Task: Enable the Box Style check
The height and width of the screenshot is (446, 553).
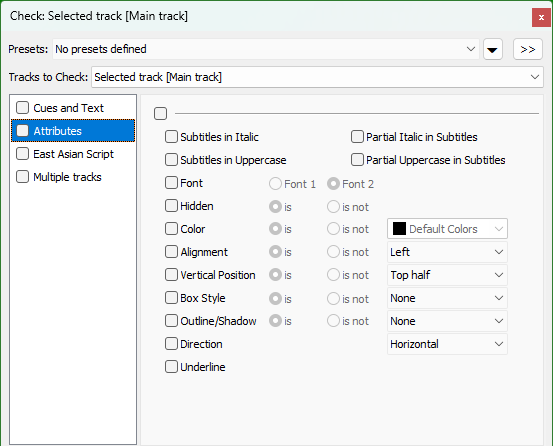Action: [x=171, y=298]
